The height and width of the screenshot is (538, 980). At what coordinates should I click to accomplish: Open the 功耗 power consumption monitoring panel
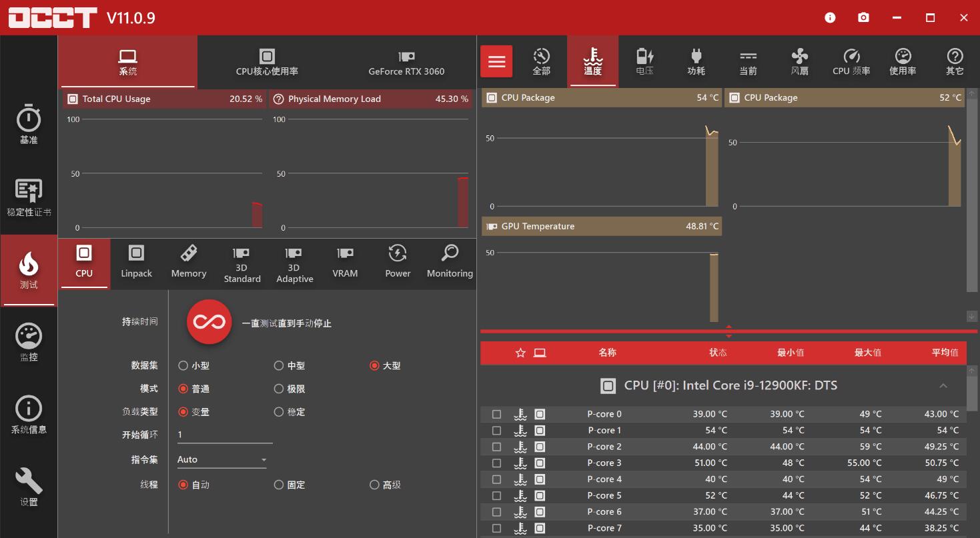(x=696, y=61)
